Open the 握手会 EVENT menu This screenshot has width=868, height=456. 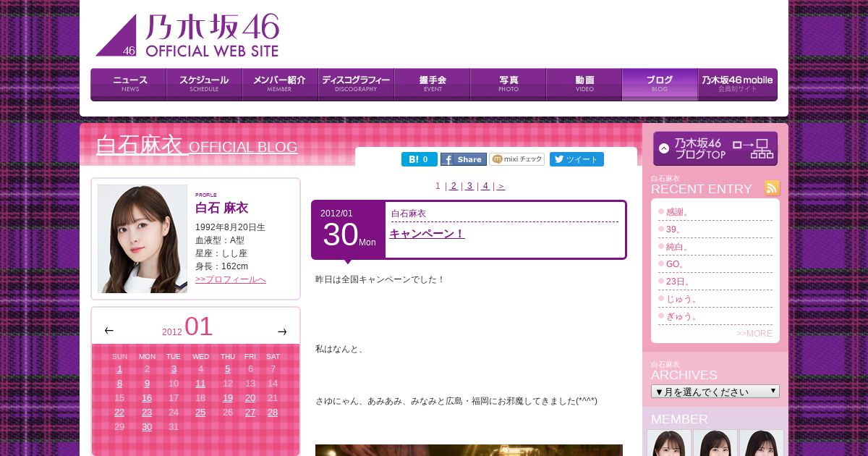(433, 85)
